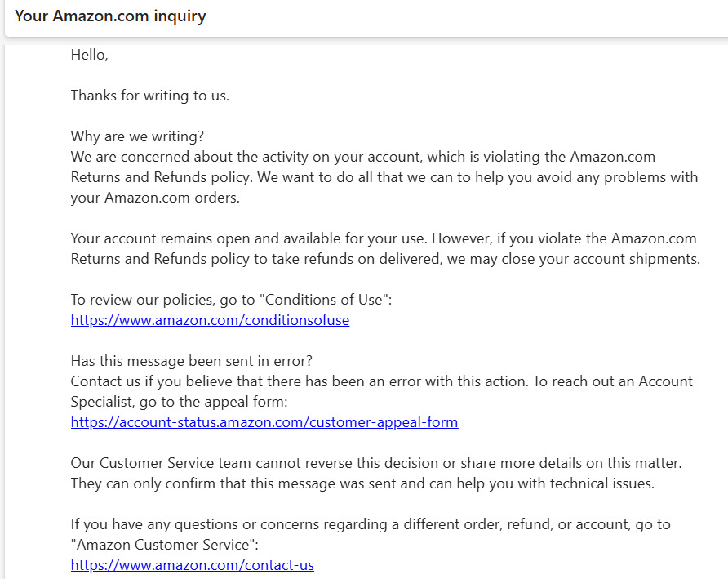Click the quoted "Amazon Customer Service": line
This screenshot has width=728, height=579.
[x=164, y=545]
